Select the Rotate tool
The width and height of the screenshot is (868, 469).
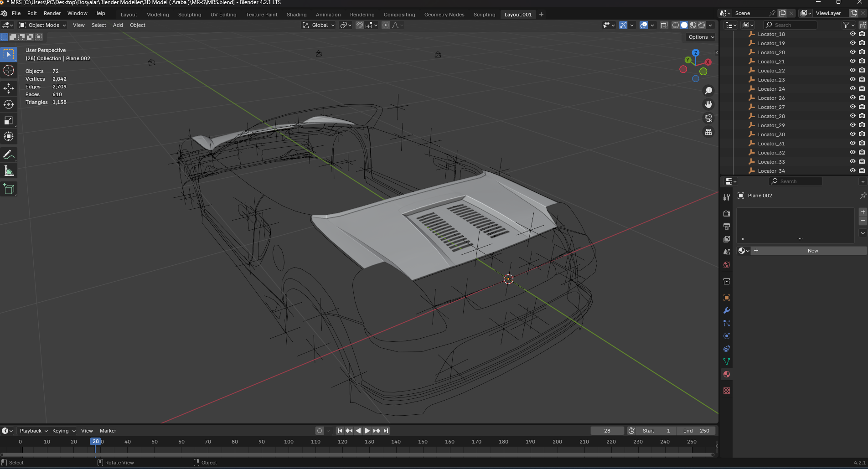9,104
